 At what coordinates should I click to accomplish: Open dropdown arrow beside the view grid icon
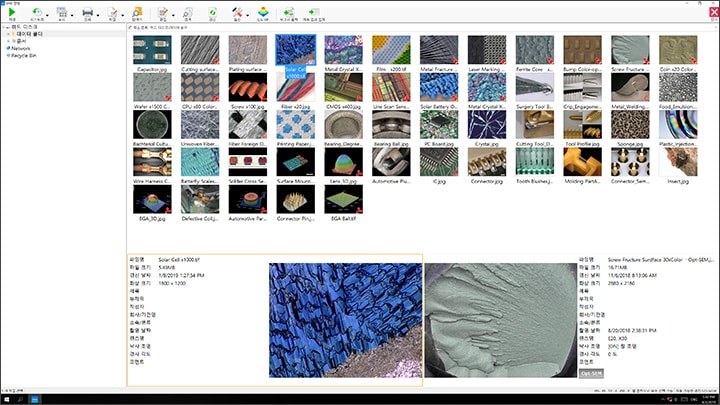(72, 14)
